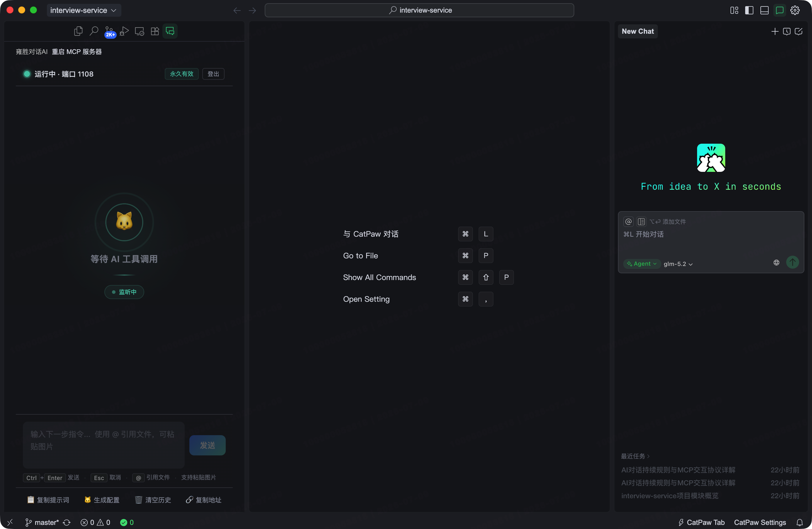
Task: Click Show All Commands shortcut entry
Action: (x=379, y=277)
